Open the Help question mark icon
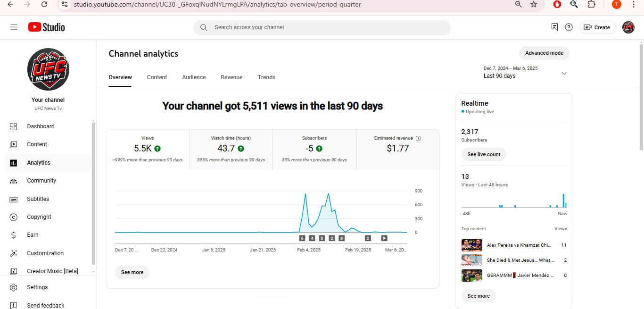 point(569,27)
